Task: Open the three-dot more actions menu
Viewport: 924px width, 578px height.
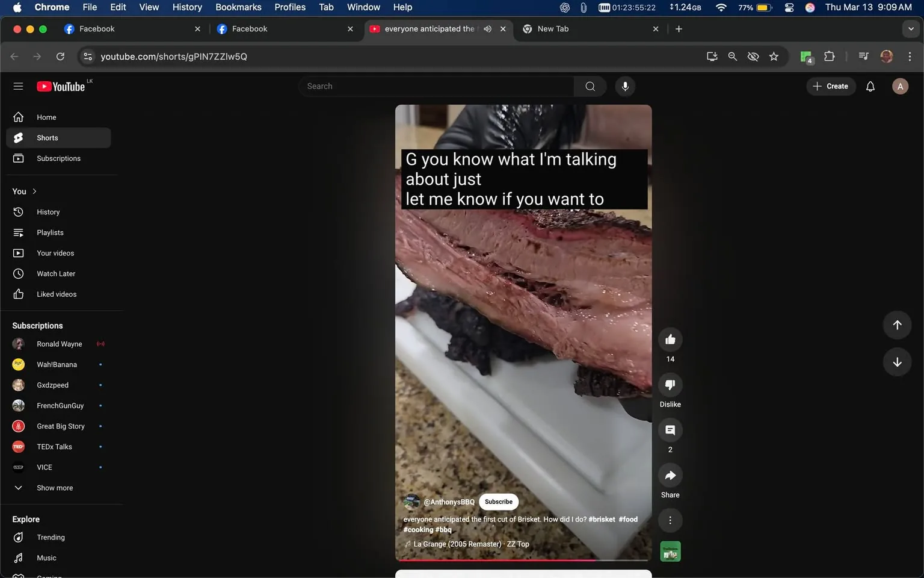Action: 670,520
